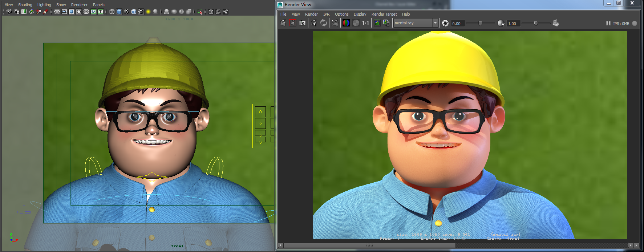Click the Shadows grey sphere icon
This screenshot has width=644, height=252.
click(x=155, y=12)
